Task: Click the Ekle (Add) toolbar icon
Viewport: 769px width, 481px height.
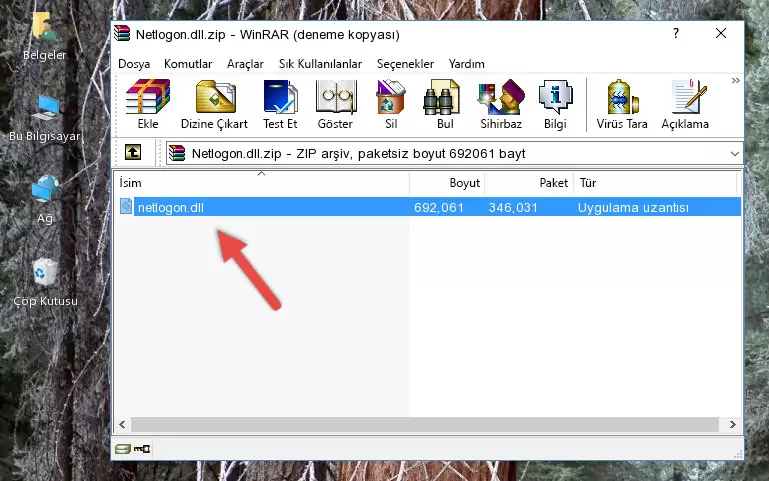Action: [148, 97]
